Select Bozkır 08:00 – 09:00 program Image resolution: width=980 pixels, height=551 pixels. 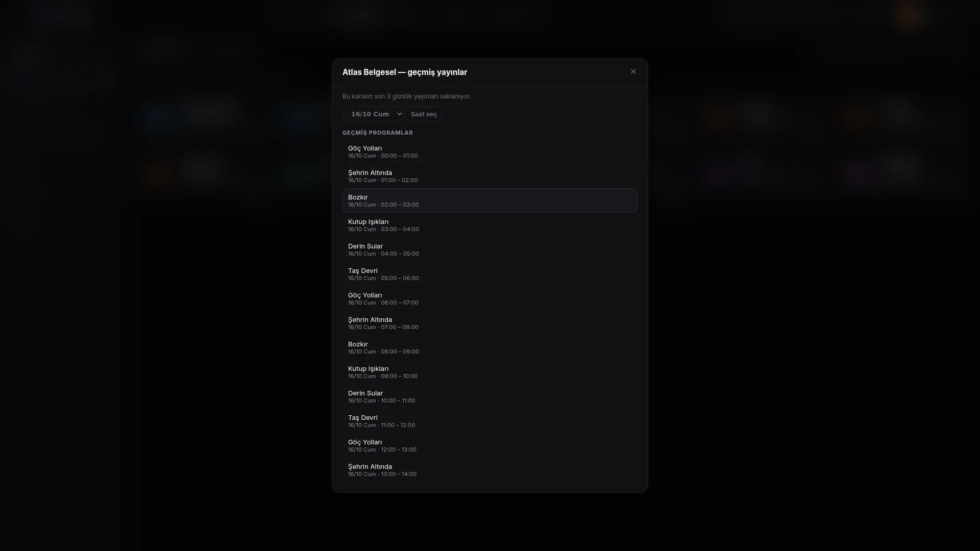coord(490,347)
